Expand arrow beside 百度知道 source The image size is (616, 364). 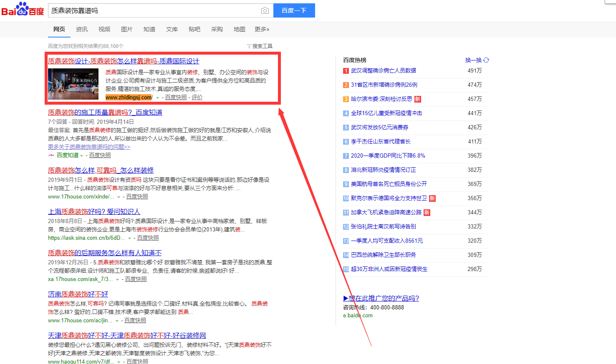(x=81, y=156)
